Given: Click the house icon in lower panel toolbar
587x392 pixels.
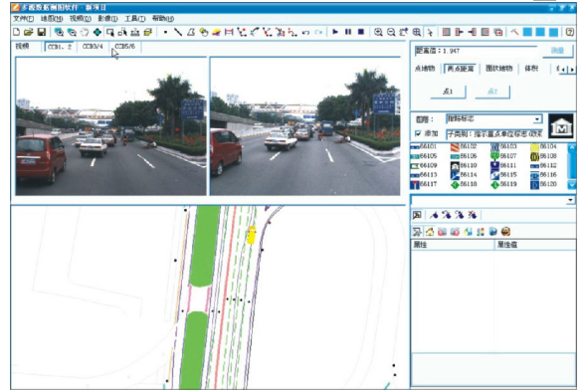Looking at the screenshot, I should coord(430,232).
